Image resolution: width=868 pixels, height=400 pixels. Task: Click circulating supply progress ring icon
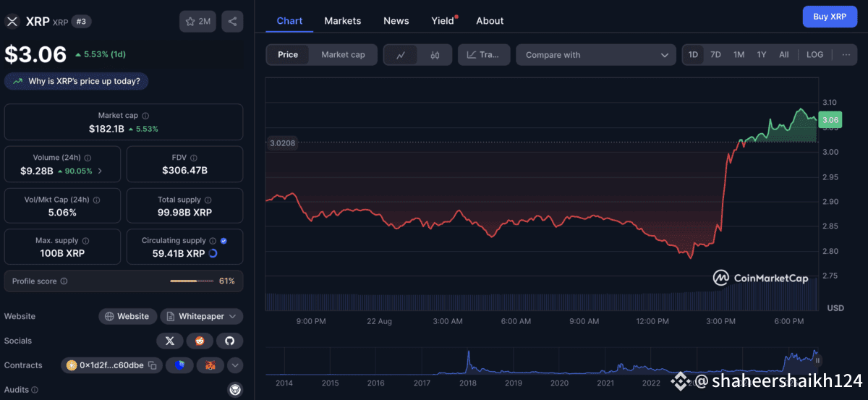point(213,254)
